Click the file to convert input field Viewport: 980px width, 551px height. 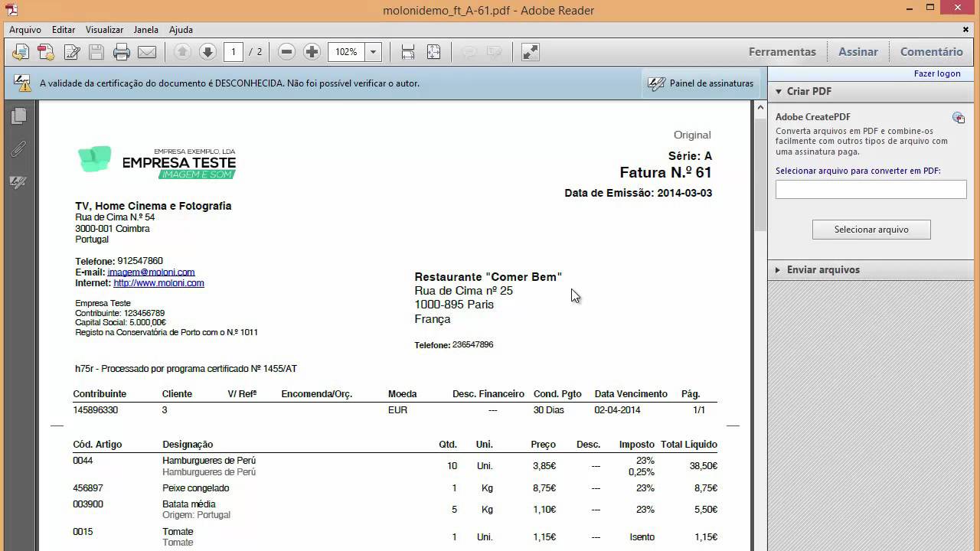point(871,189)
